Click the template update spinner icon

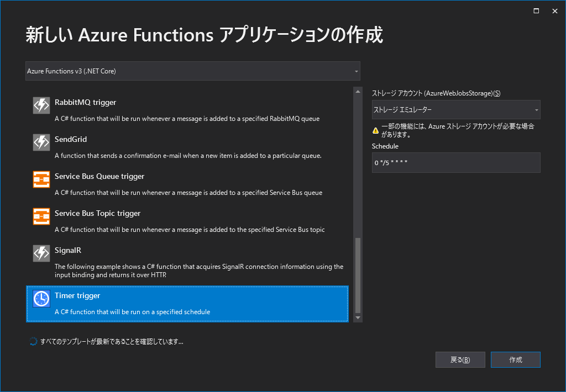[x=33, y=342]
